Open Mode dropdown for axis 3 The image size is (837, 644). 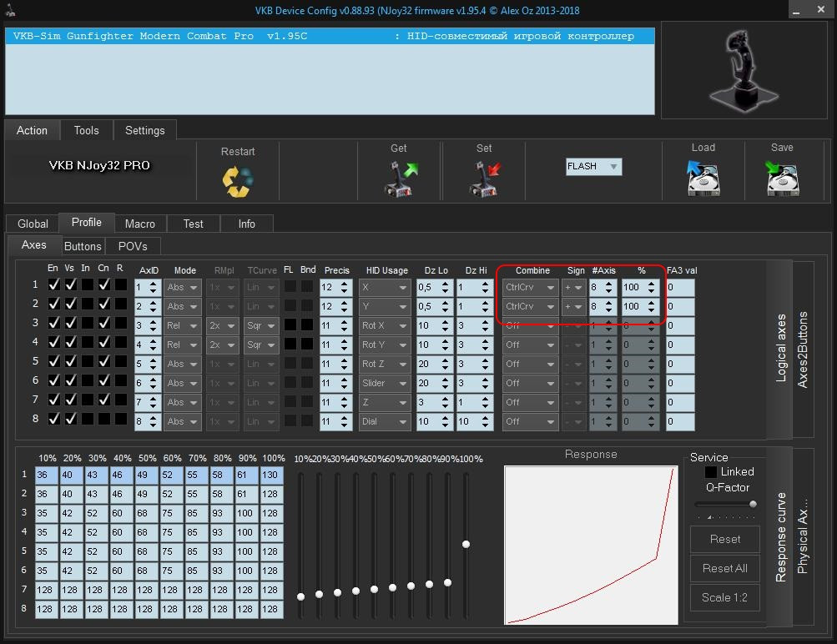point(182,325)
